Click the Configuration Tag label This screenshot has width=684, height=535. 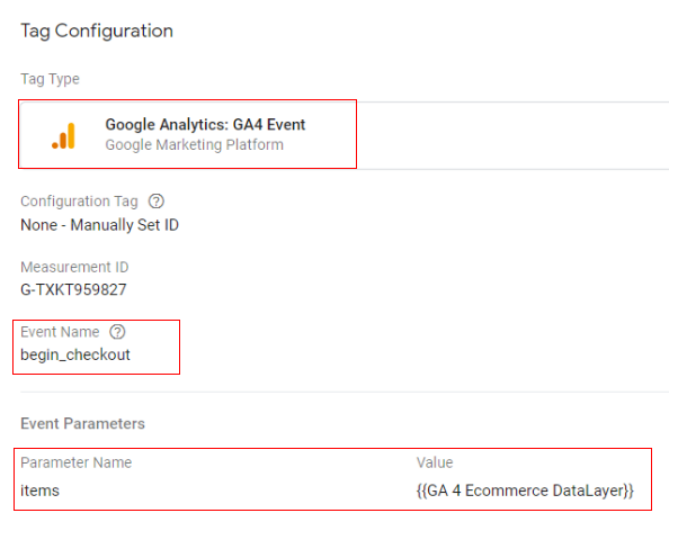pyautogui.click(x=79, y=201)
